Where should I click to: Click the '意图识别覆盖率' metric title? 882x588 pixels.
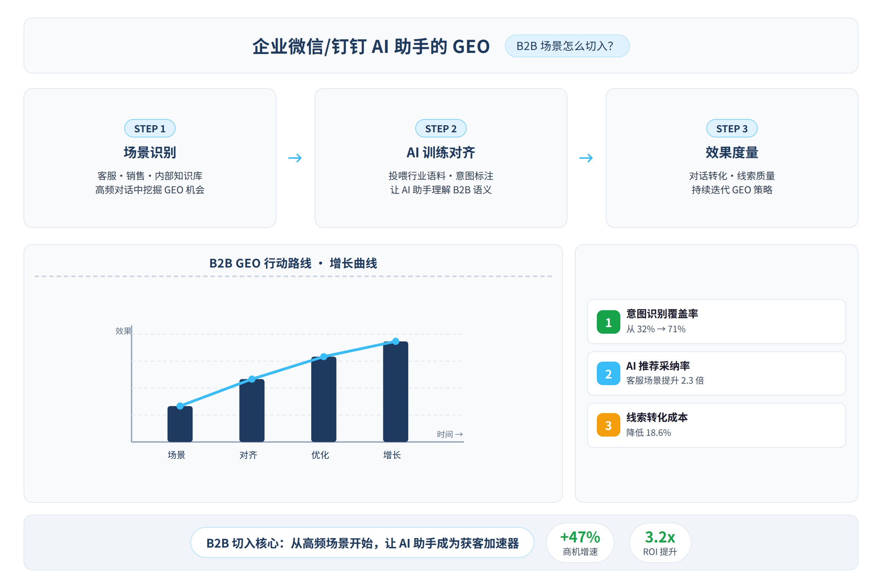click(662, 314)
